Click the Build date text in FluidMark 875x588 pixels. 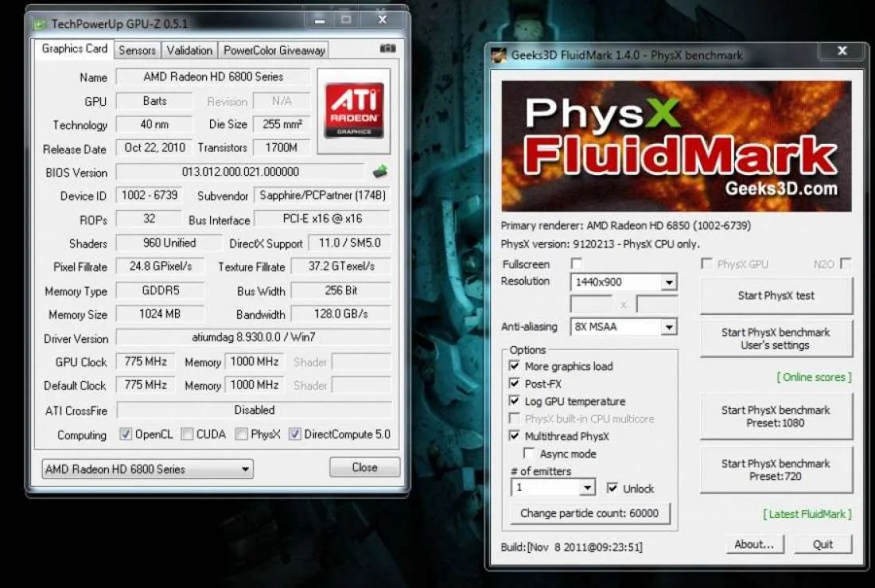[571, 547]
